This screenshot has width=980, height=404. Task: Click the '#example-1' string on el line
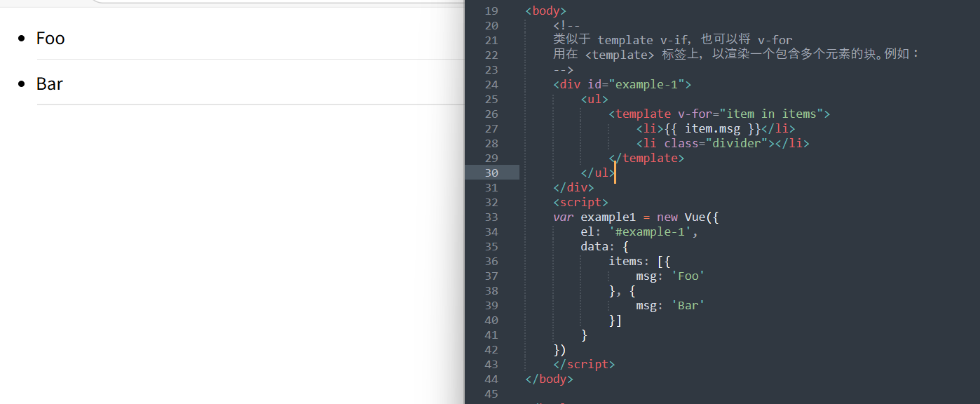coord(650,231)
